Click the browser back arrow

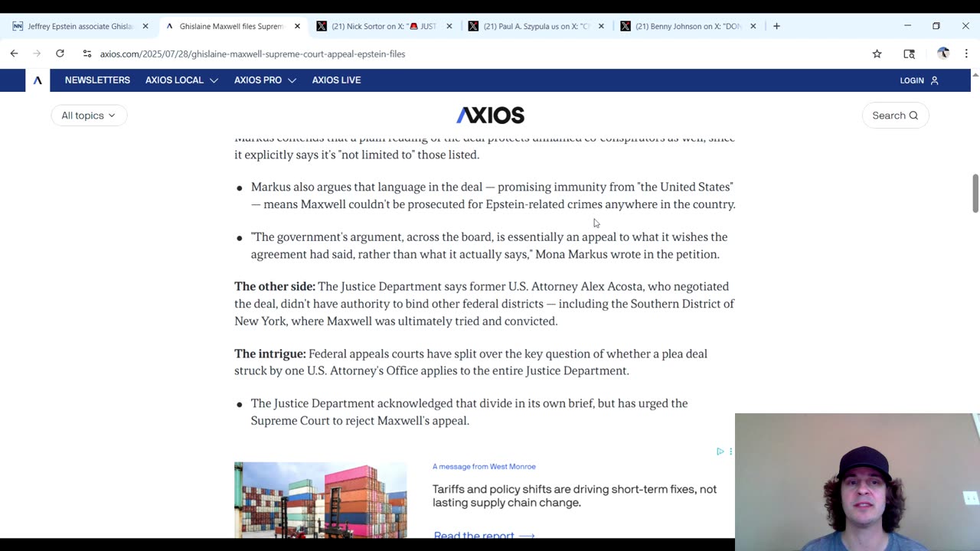click(x=14, y=54)
